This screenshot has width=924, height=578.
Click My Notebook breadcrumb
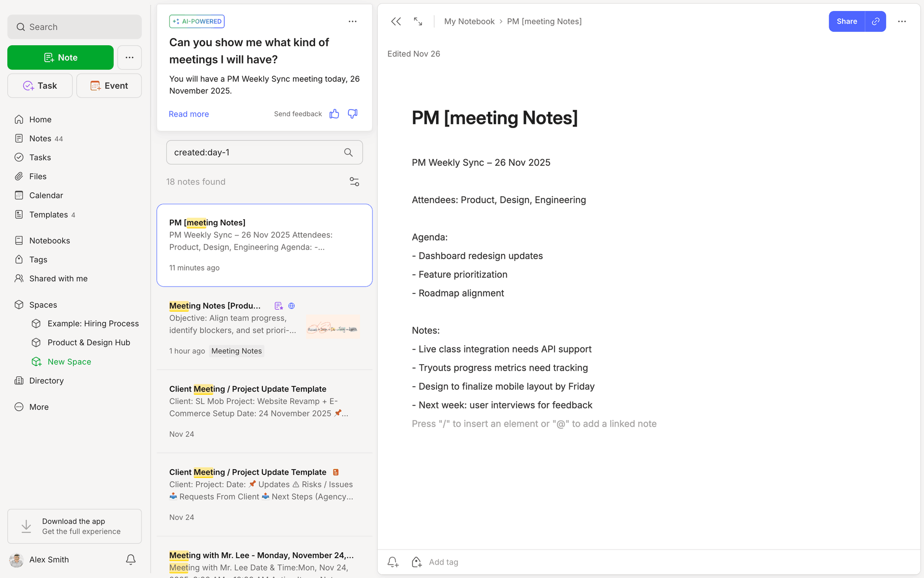469,21
